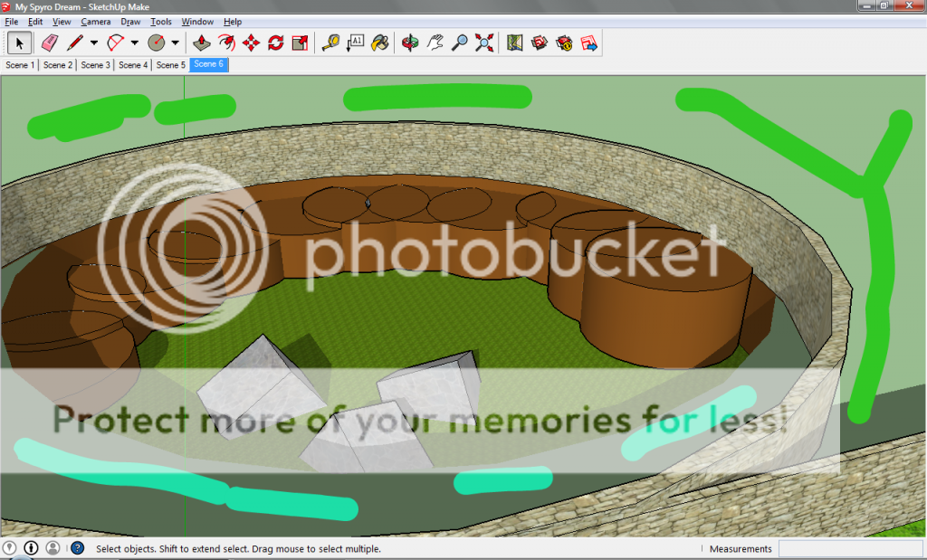Open the Circle shape tool dropdown arrow

point(175,43)
